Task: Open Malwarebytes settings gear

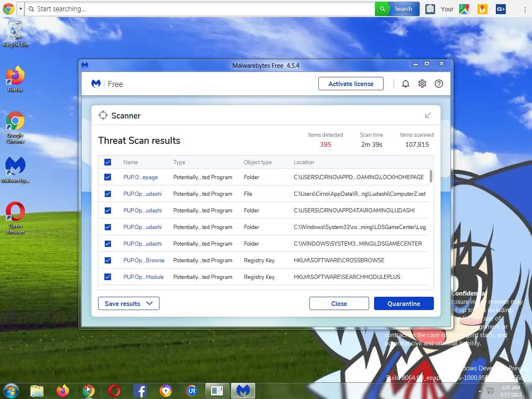Action: (x=422, y=84)
